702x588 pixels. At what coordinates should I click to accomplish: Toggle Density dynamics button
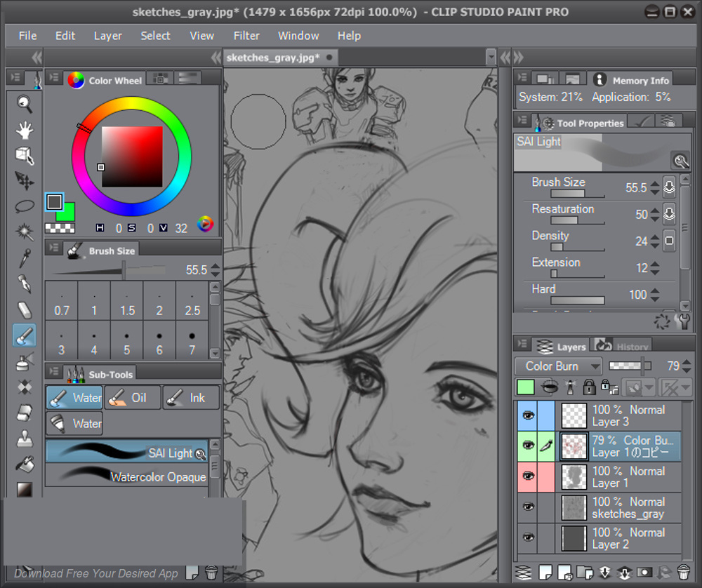coord(669,241)
